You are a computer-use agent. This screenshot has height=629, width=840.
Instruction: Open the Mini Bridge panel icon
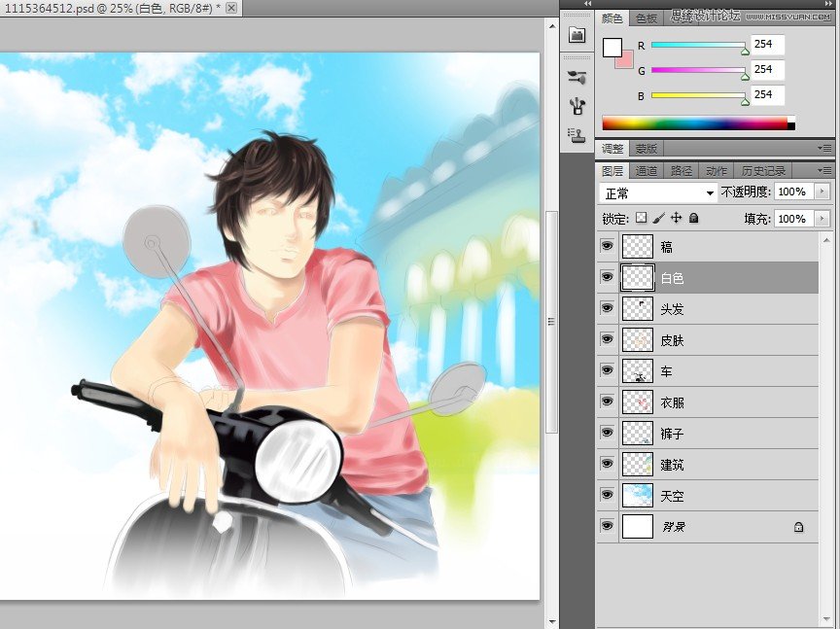click(577, 34)
